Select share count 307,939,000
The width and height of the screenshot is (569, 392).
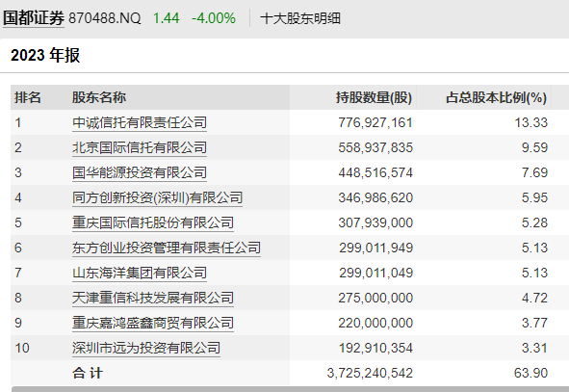tap(375, 222)
